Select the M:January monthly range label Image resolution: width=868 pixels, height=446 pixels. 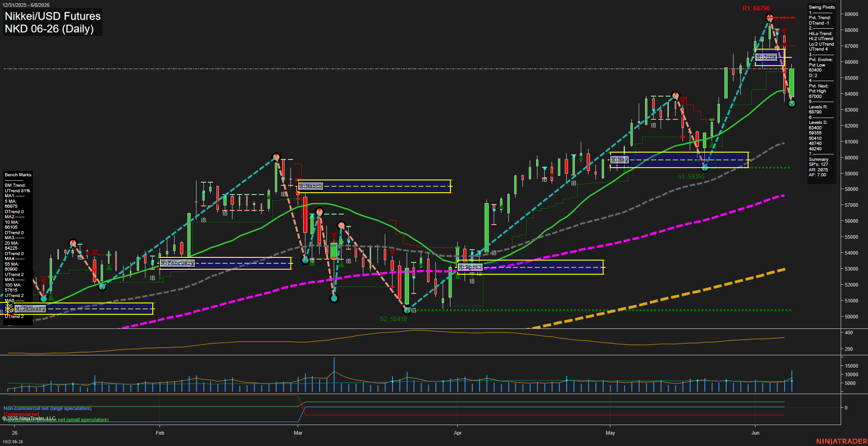point(30,308)
